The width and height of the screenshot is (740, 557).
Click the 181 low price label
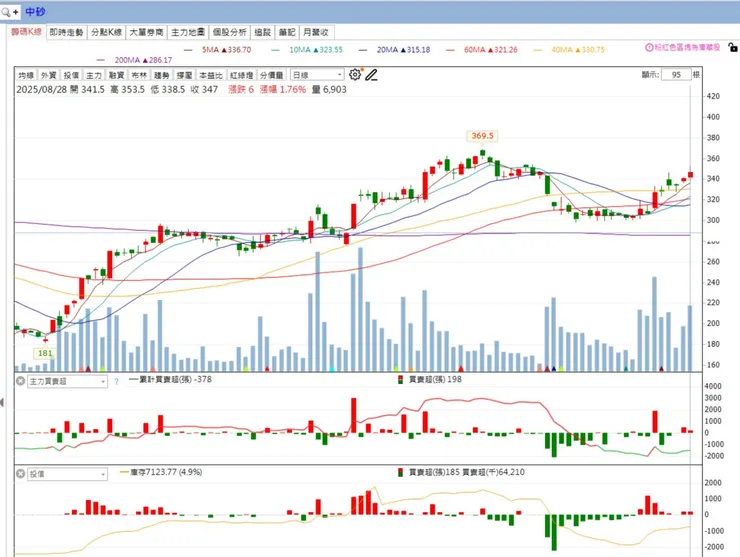pyautogui.click(x=45, y=353)
